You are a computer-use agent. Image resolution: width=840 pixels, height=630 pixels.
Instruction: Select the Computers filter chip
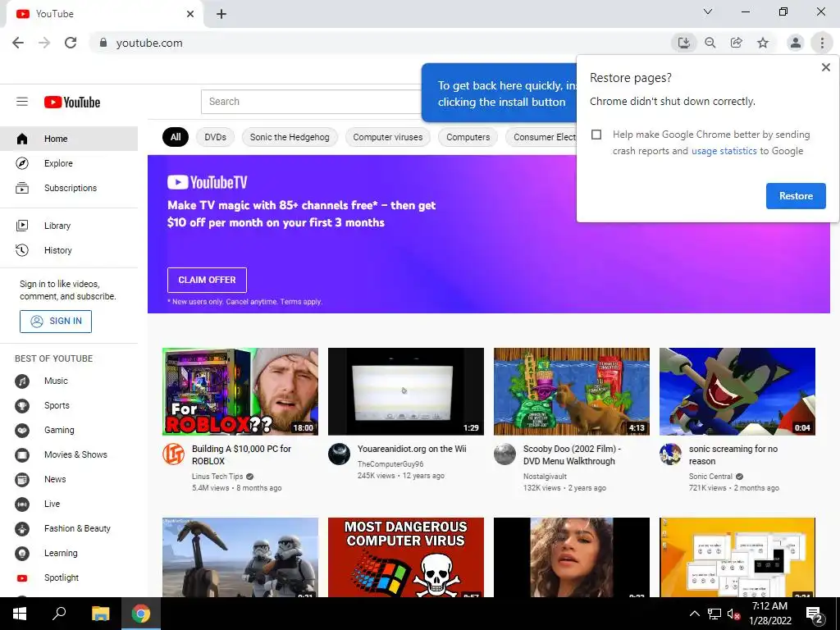coord(468,137)
